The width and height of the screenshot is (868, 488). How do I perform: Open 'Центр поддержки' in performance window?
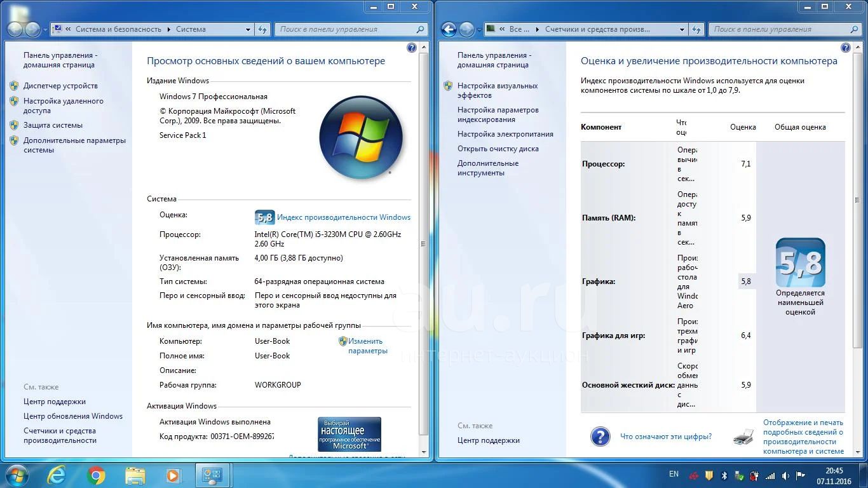(x=489, y=440)
